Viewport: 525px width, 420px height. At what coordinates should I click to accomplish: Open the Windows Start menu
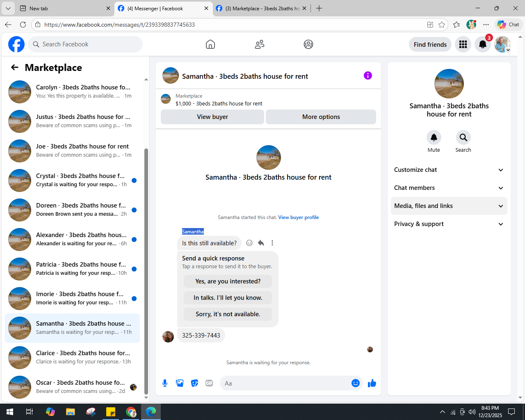(10, 412)
